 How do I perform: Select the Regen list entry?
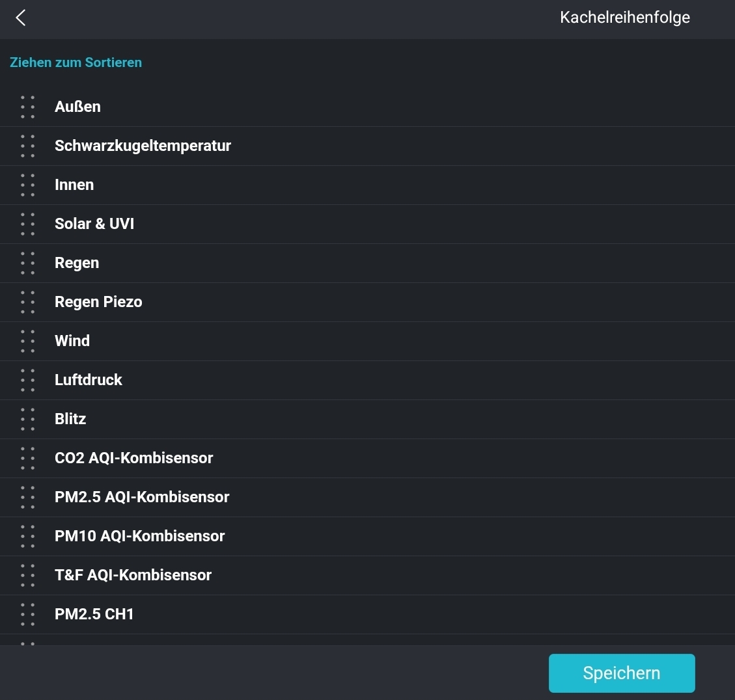tap(77, 263)
